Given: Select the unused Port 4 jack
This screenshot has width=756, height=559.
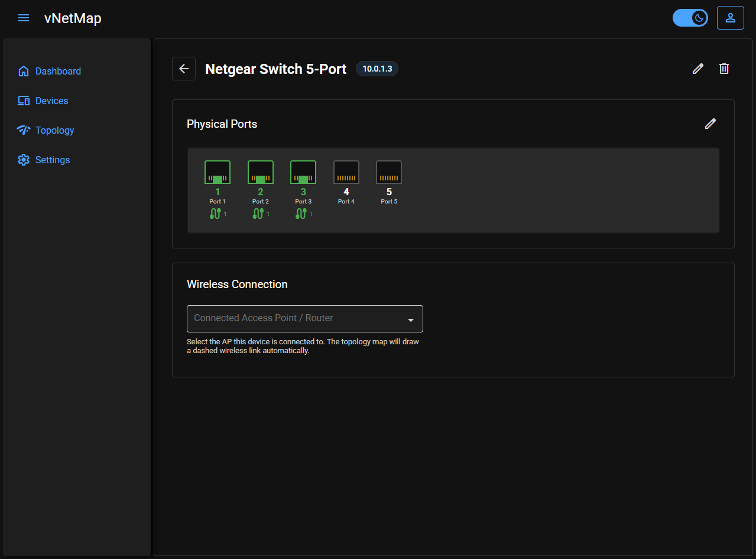Looking at the screenshot, I should [x=346, y=172].
